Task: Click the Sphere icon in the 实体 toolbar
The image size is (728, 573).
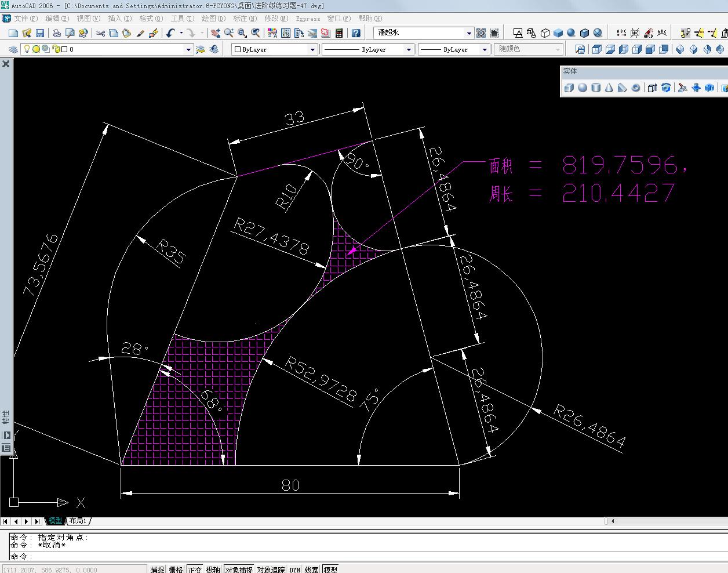Action: point(583,88)
